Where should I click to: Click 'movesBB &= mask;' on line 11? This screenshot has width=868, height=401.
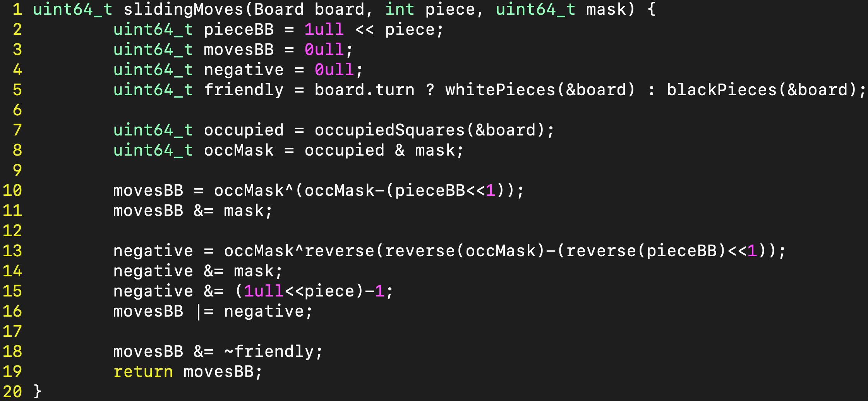pos(193,211)
